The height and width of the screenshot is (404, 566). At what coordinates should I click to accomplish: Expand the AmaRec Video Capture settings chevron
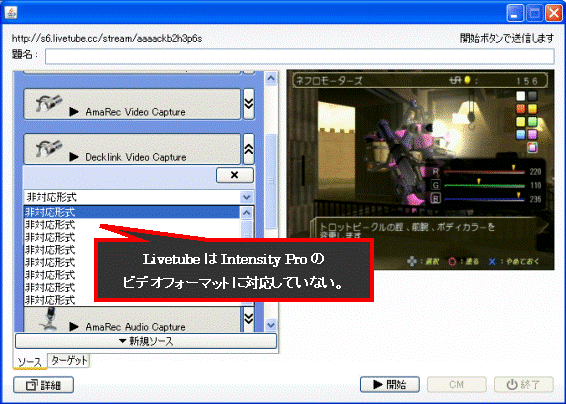[x=249, y=104]
